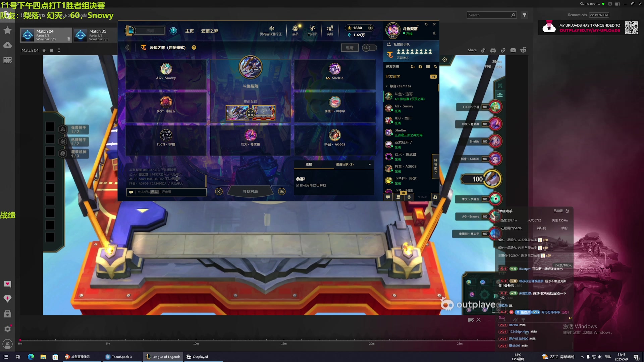Screen dimensions: 644x362
Task: Open the scissors trim tool
Action: tap(479, 320)
